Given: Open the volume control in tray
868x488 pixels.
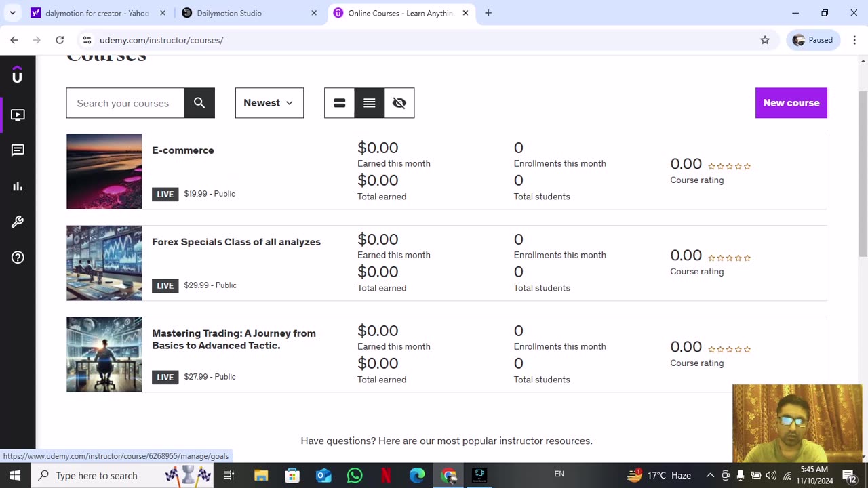Looking at the screenshot, I should pyautogui.click(x=771, y=475).
